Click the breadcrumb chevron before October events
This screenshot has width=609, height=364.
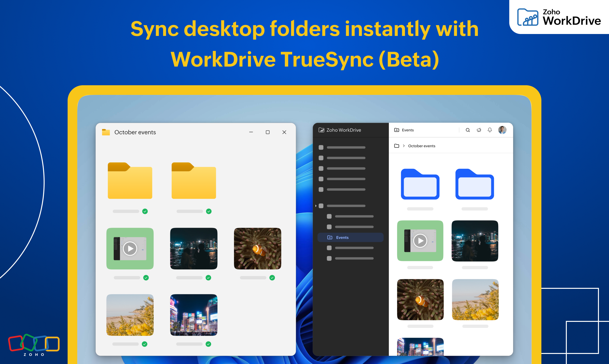coord(404,146)
